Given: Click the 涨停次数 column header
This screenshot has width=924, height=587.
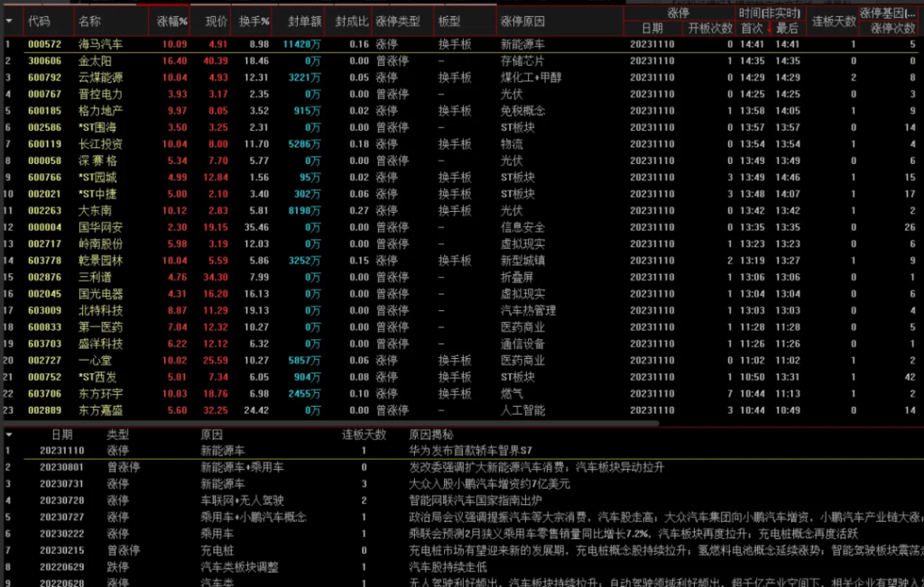Looking at the screenshot, I should (890, 28).
